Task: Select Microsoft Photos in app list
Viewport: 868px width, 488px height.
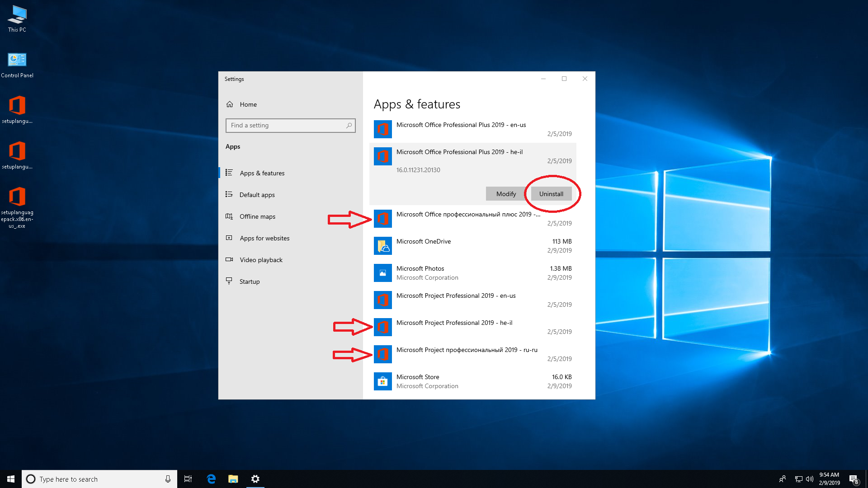Action: coord(473,273)
